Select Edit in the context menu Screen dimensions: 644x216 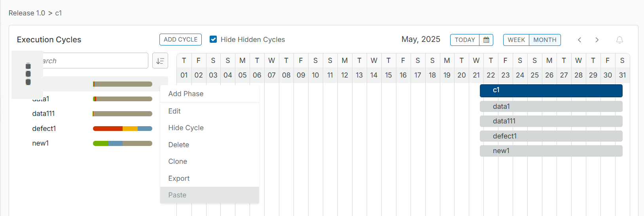click(x=174, y=111)
